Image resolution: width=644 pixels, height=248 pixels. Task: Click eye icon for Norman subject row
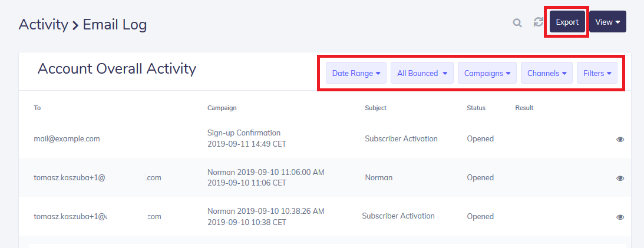click(620, 178)
